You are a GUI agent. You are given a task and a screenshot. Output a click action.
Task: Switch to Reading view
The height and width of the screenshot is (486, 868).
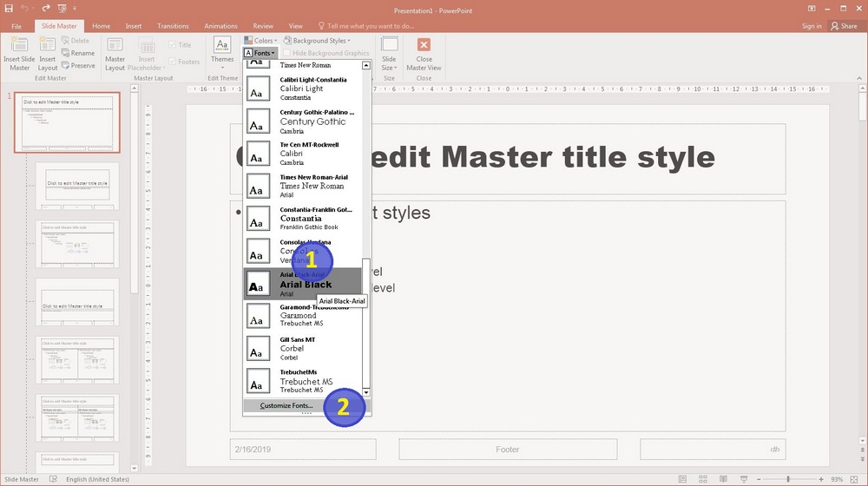tap(724, 479)
